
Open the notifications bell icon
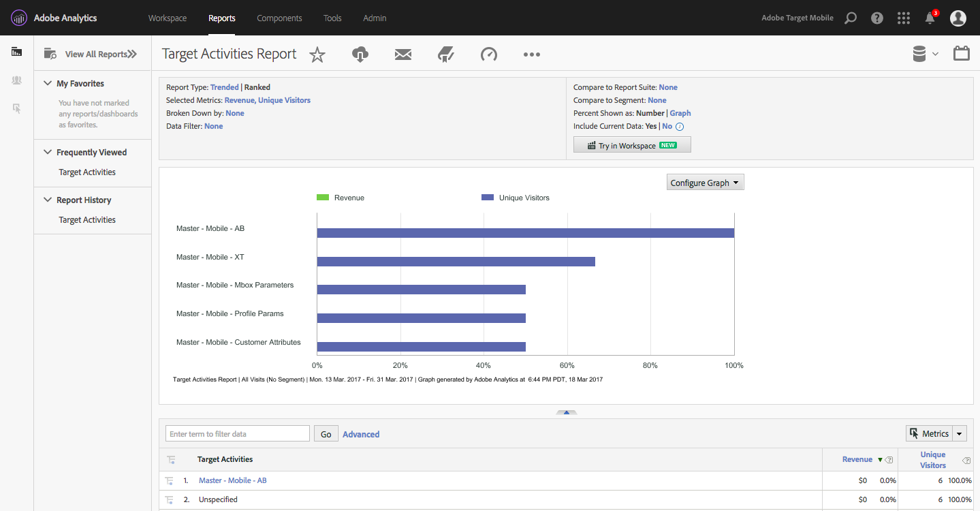coord(930,18)
